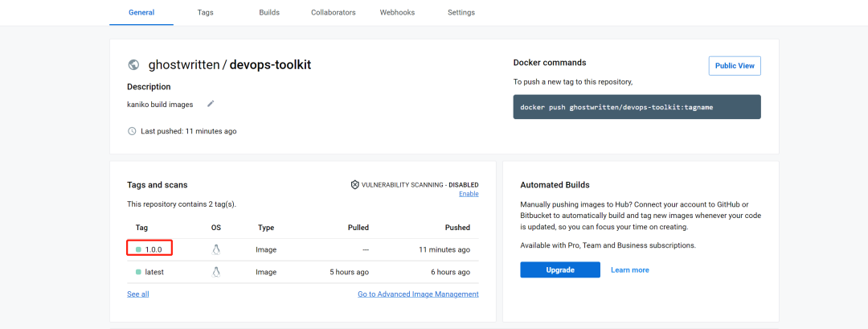Click the globe public repository icon

point(133,65)
